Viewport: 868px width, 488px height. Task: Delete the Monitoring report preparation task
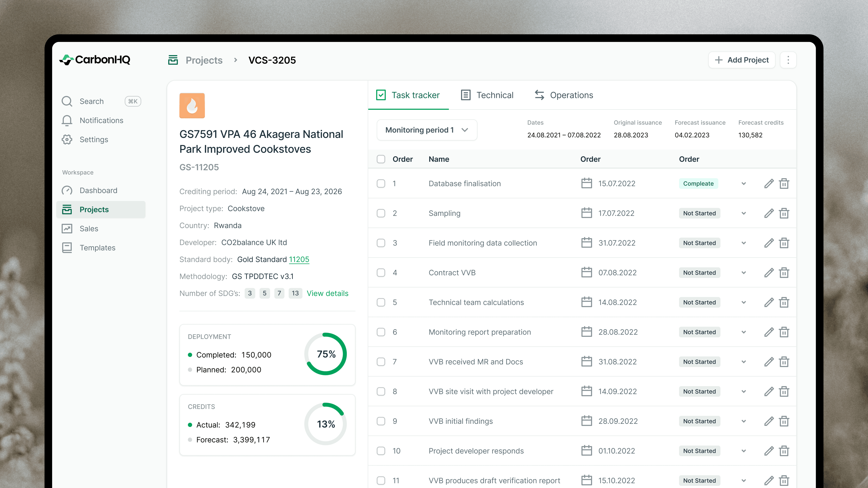pos(784,332)
